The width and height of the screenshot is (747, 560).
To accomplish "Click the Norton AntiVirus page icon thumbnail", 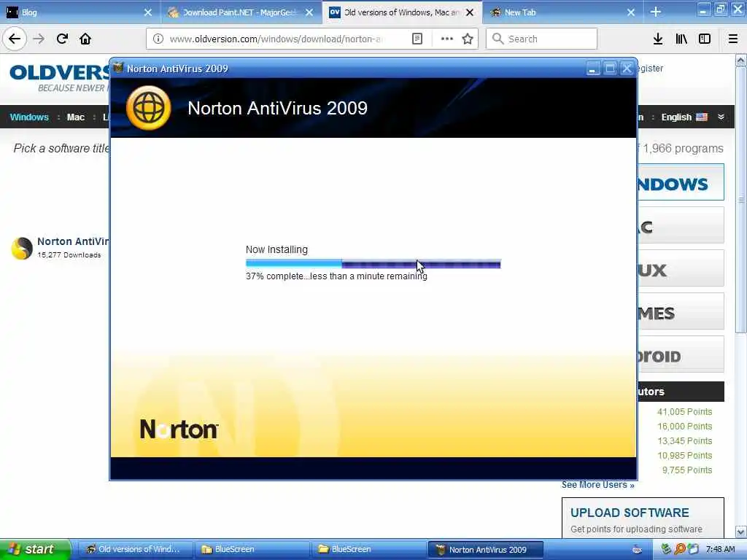I will 22,248.
